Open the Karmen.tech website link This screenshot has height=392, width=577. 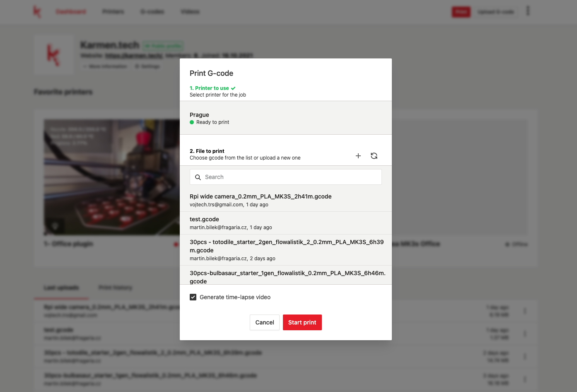point(133,56)
